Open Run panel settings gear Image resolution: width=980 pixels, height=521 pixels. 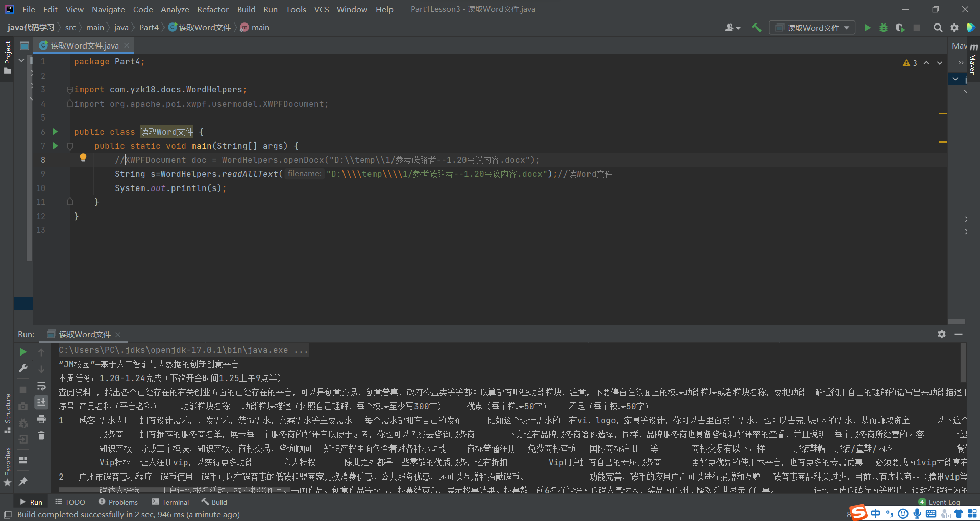[942, 334]
